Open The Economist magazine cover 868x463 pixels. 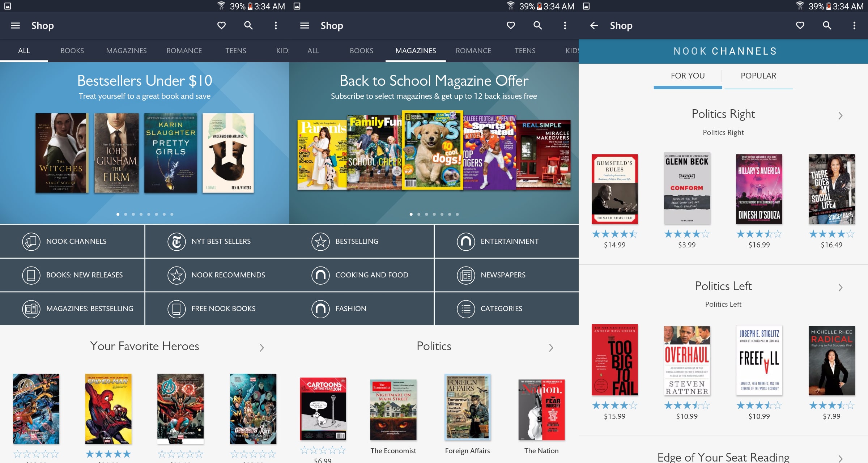(393, 410)
